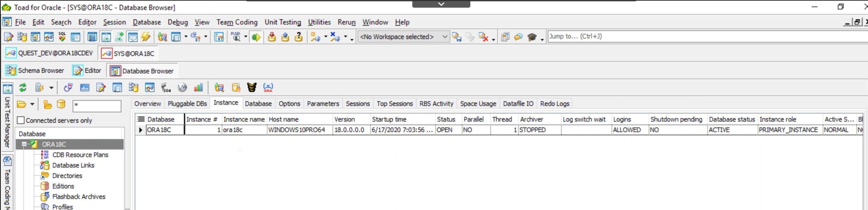This screenshot has width=868, height=210.
Task: Open the folder icon dropdown arrow
Action: click(x=32, y=104)
